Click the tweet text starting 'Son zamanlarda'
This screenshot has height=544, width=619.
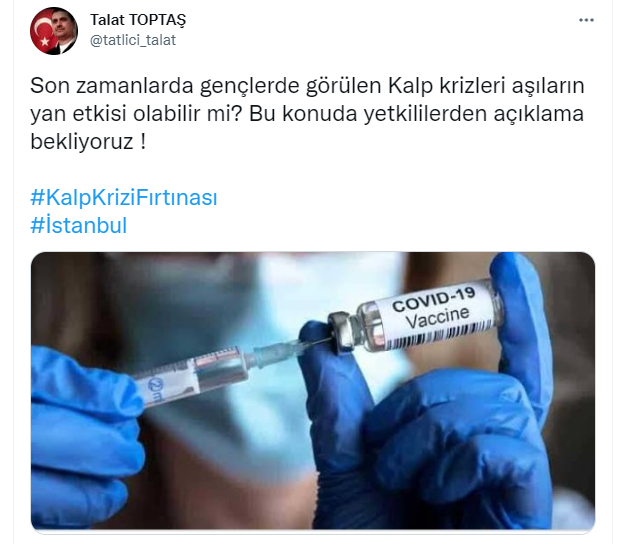(x=307, y=113)
